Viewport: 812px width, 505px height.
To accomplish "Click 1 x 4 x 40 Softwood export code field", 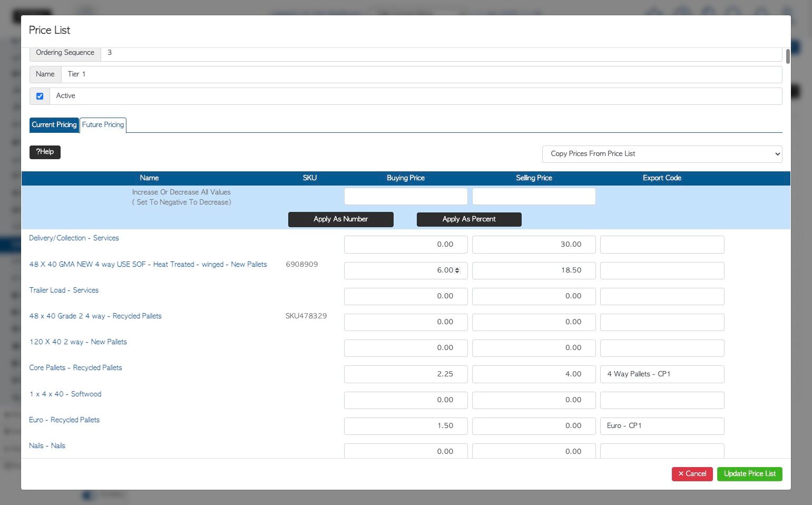I will coord(662,400).
